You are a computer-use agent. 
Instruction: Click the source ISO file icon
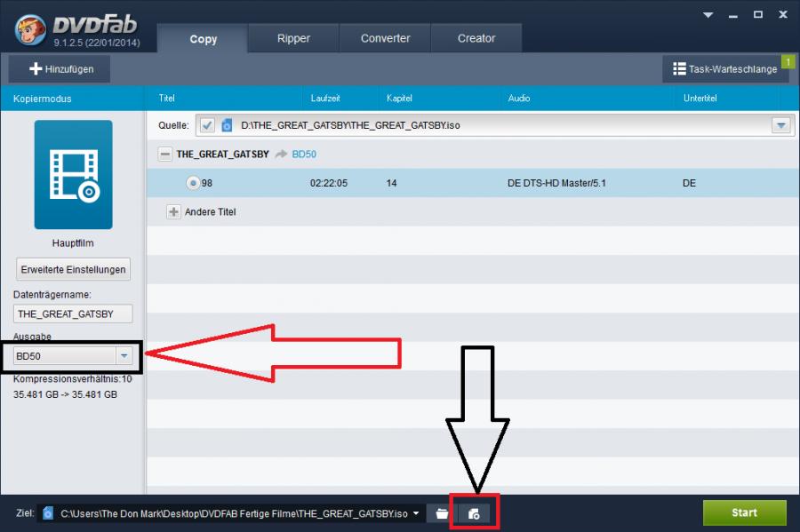coord(227,125)
